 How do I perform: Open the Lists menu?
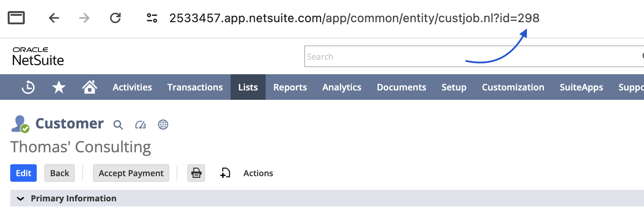point(248,87)
